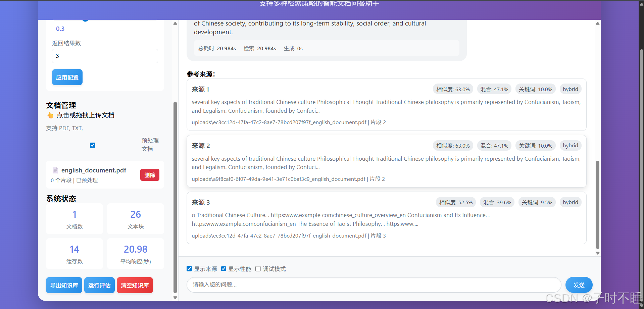Click chat panel scrollbar up arrow
644x309 pixels.
point(598,23)
